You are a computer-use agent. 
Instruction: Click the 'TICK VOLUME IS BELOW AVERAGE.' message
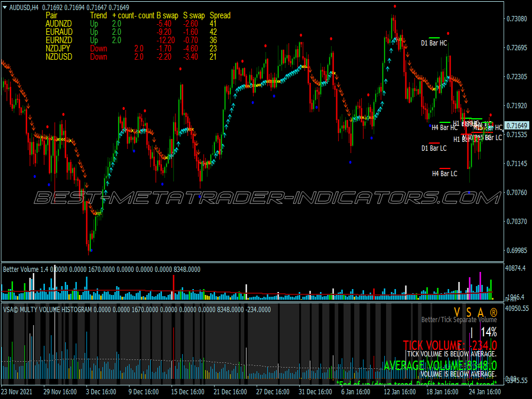[x=452, y=354]
